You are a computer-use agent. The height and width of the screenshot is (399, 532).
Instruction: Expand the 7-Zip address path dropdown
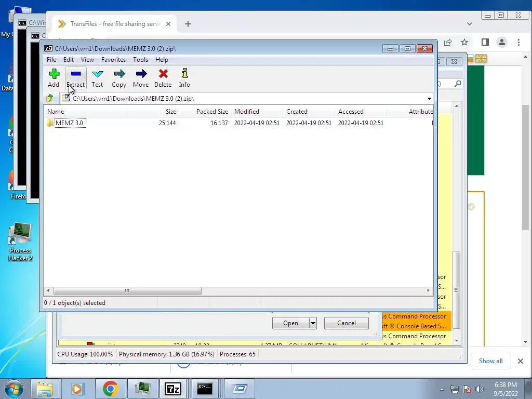pos(429,99)
